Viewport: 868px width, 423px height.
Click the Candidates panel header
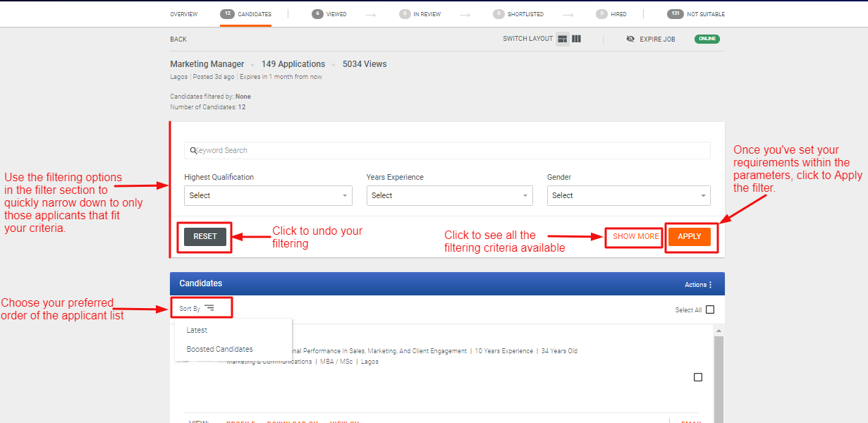click(x=447, y=283)
